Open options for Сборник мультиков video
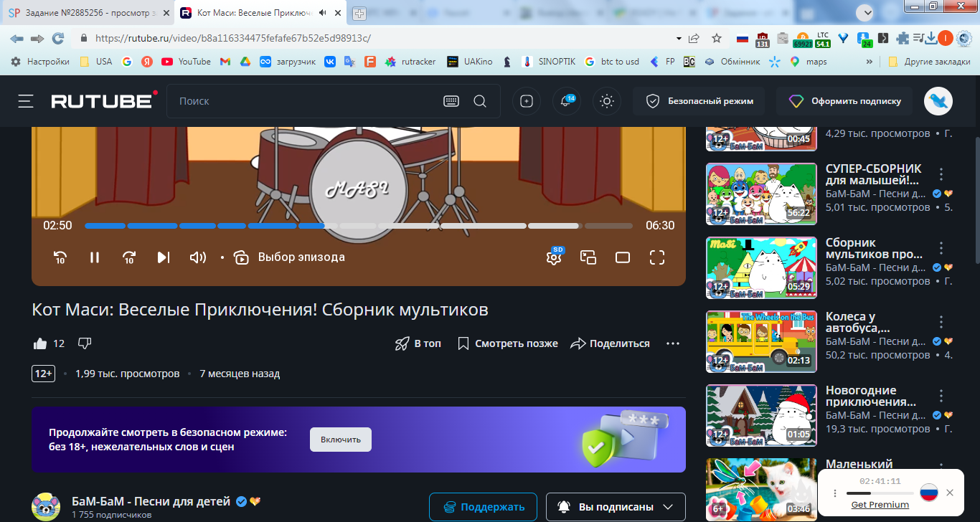980x522 pixels. tap(941, 248)
